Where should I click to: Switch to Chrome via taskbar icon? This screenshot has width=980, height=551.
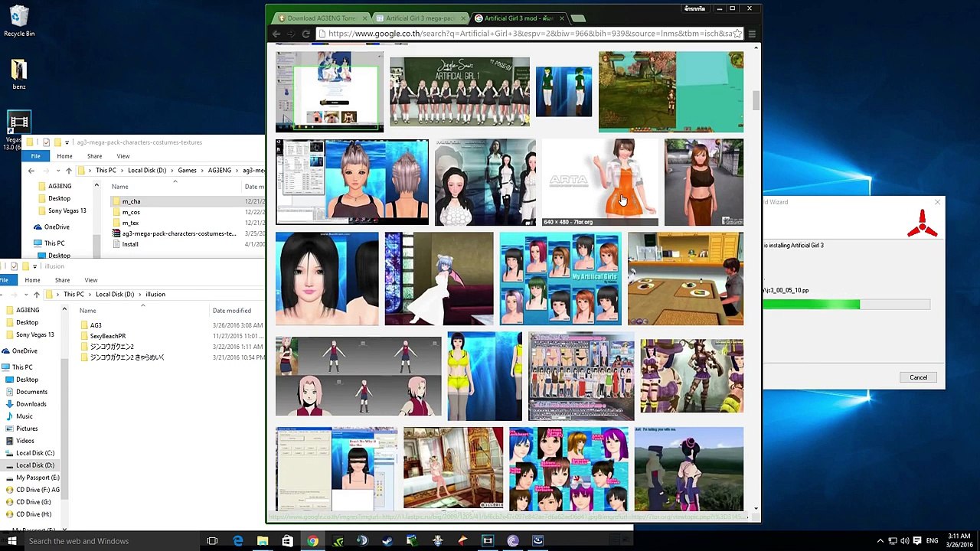pos(312,541)
